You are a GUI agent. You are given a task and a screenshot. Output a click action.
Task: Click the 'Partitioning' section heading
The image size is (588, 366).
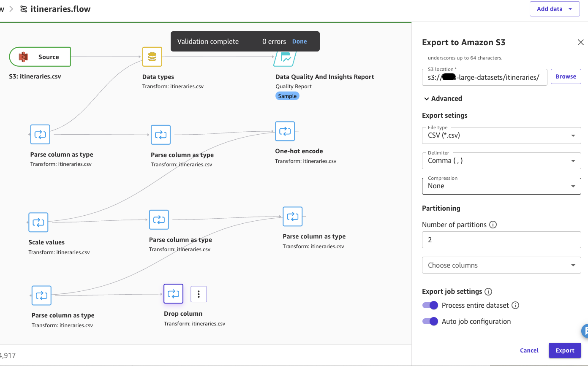pos(441,208)
